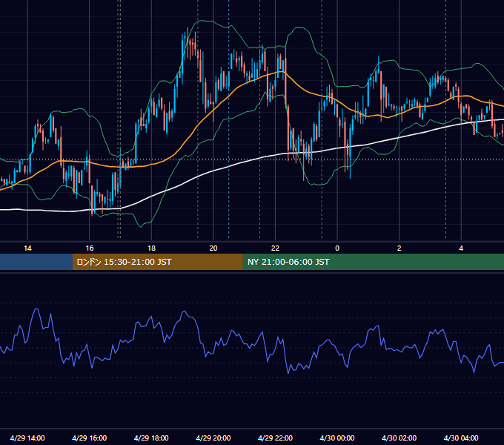Click the blue session bar before ロンドン

pos(36,262)
